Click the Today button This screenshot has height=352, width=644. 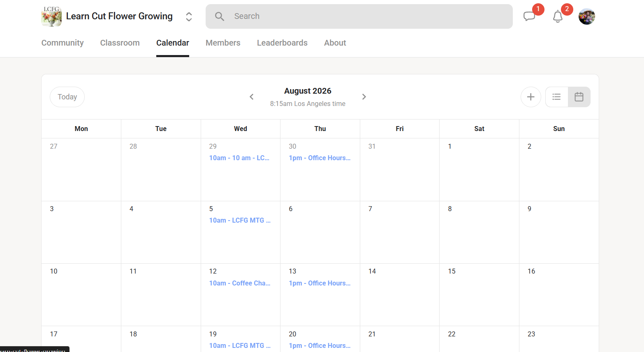67,97
